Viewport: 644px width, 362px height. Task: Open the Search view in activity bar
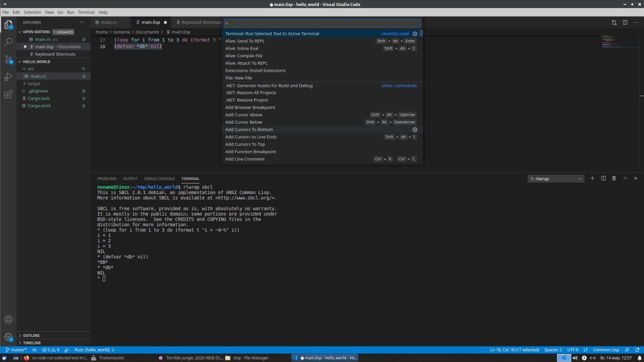tap(8, 42)
